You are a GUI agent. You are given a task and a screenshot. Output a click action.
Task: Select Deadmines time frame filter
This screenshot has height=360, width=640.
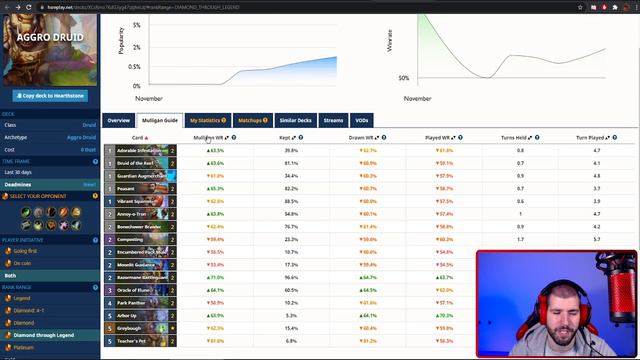[50, 184]
